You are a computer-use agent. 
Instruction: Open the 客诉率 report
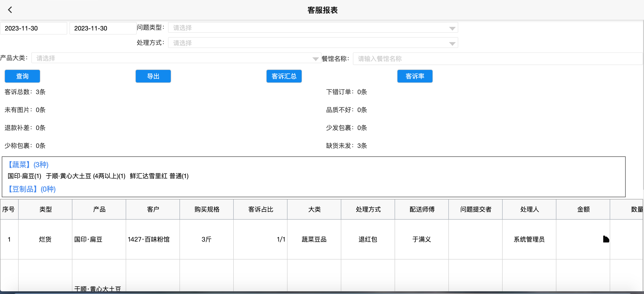click(x=415, y=76)
